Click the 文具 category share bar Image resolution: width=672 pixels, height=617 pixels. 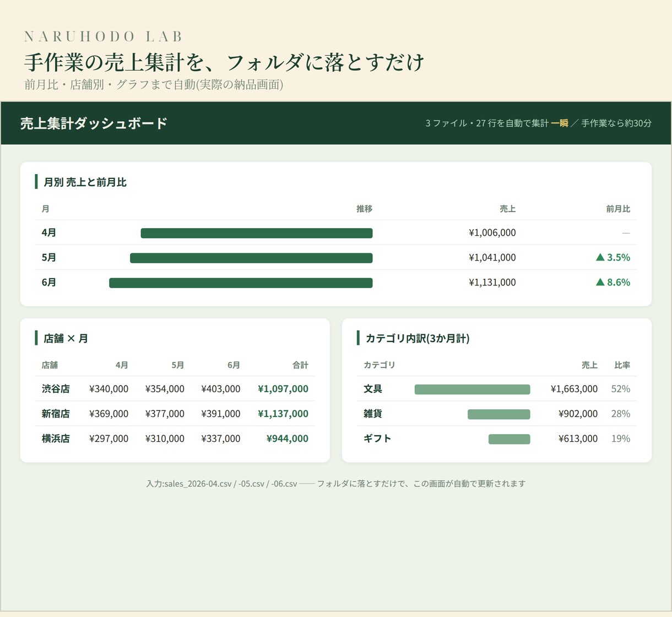click(x=473, y=389)
